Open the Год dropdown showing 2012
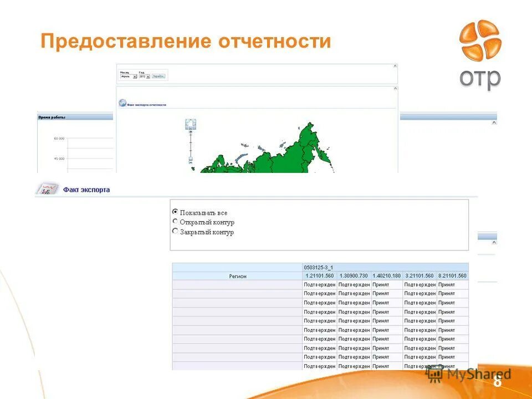Viewport: 532px width, 399px height. (145, 76)
